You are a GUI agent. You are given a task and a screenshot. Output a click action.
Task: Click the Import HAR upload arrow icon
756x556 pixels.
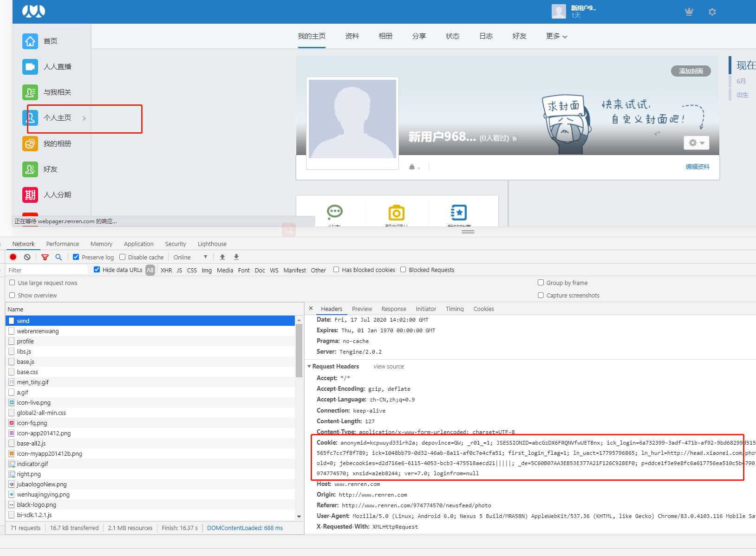(222, 257)
